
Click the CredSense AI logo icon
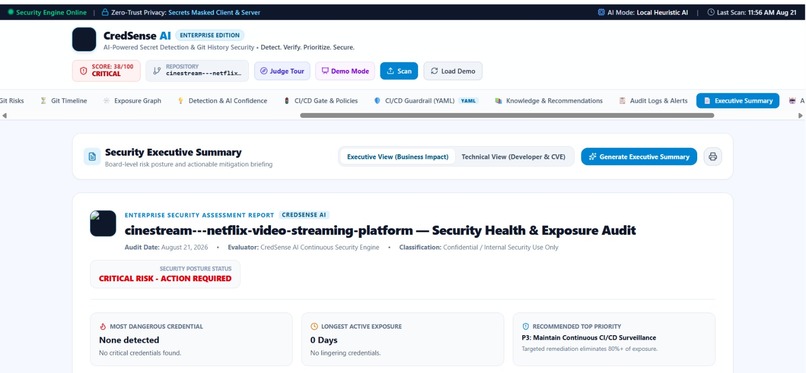pyautogui.click(x=84, y=40)
